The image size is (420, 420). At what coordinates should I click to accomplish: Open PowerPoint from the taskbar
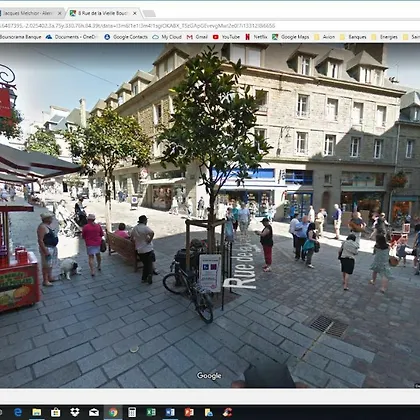[x=189, y=412]
